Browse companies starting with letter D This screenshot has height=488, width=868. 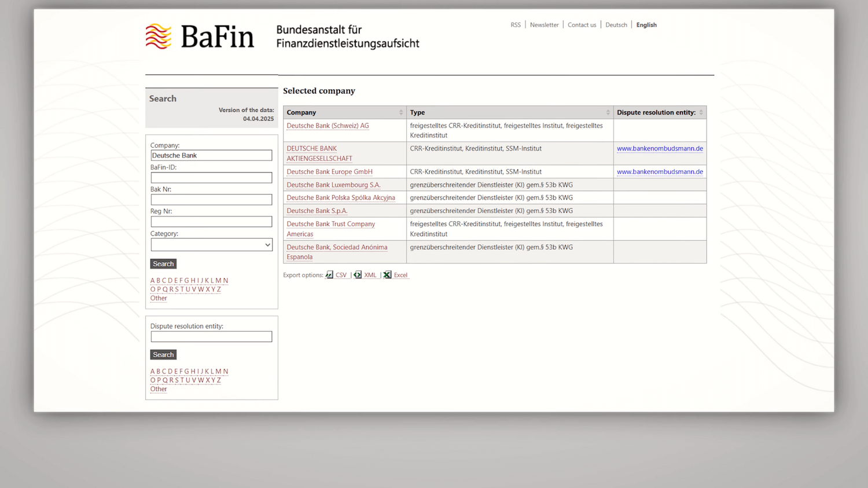click(x=170, y=280)
